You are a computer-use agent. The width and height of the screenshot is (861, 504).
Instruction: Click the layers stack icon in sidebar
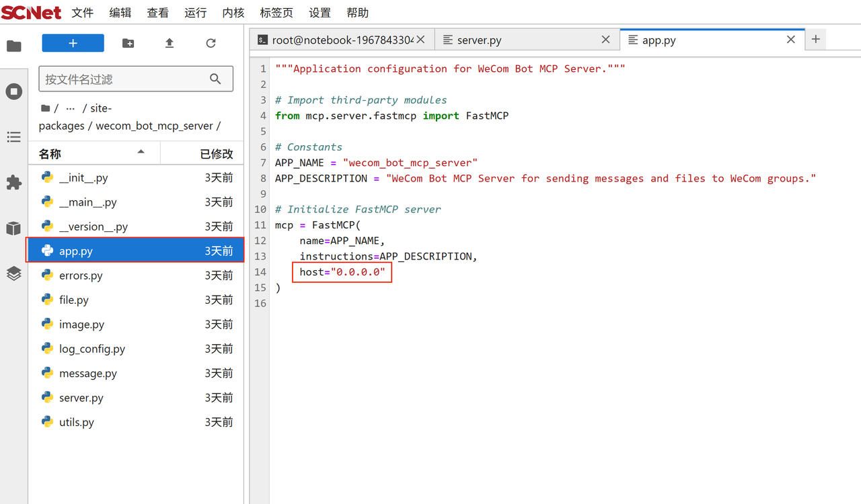[14, 274]
